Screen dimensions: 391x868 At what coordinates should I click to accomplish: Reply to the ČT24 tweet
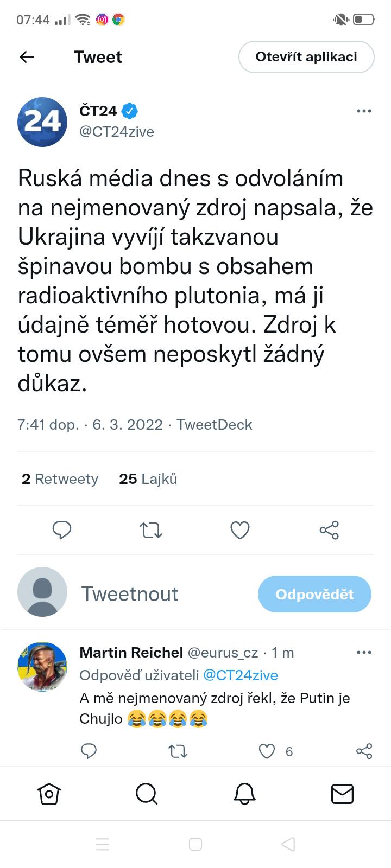pos(62,529)
